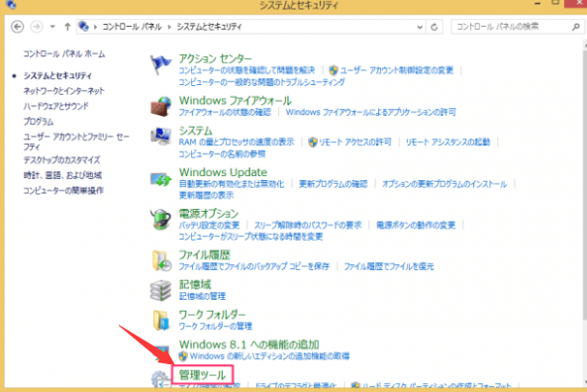Click the window title bar system icon
The height and width of the screenshot is (392, 587).
coord(11,4)
